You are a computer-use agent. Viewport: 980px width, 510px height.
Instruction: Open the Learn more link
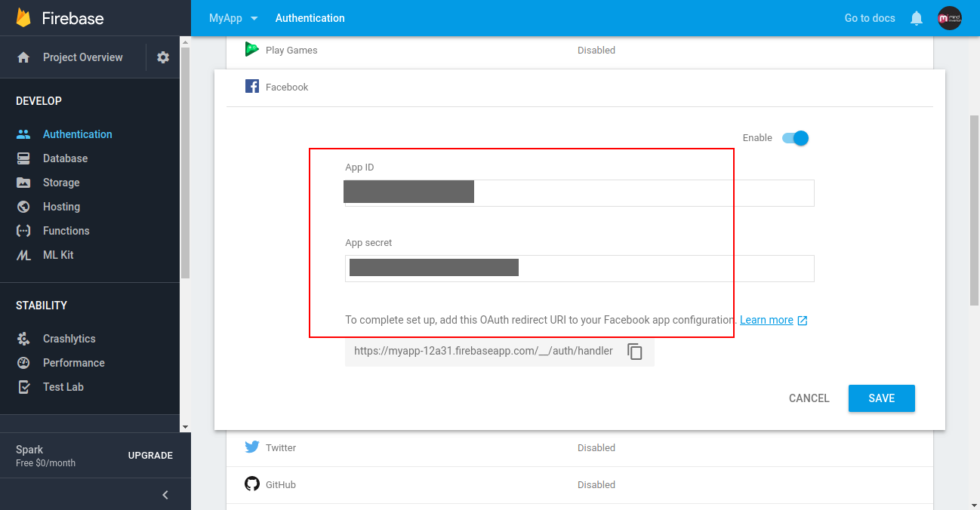point(766,320)
